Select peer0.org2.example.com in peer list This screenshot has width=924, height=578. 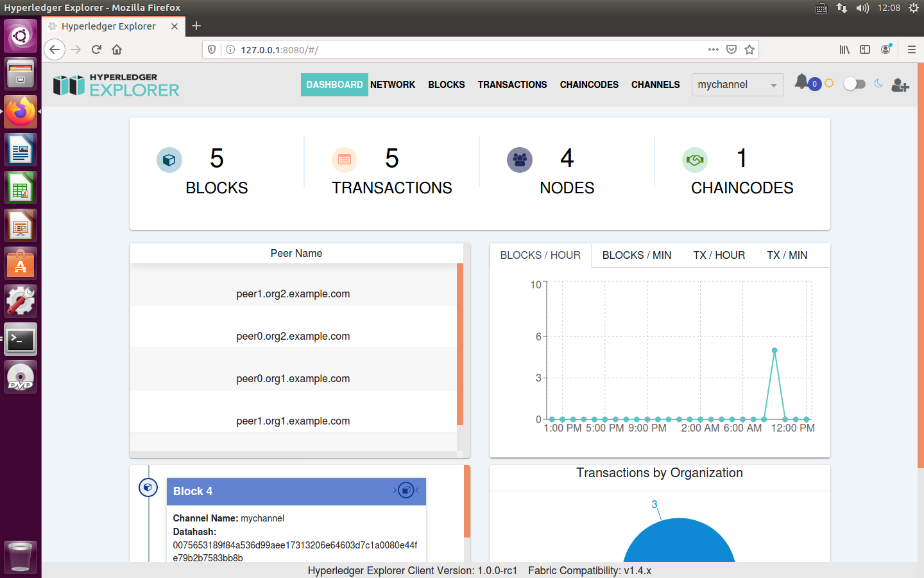tap(293, 336)
